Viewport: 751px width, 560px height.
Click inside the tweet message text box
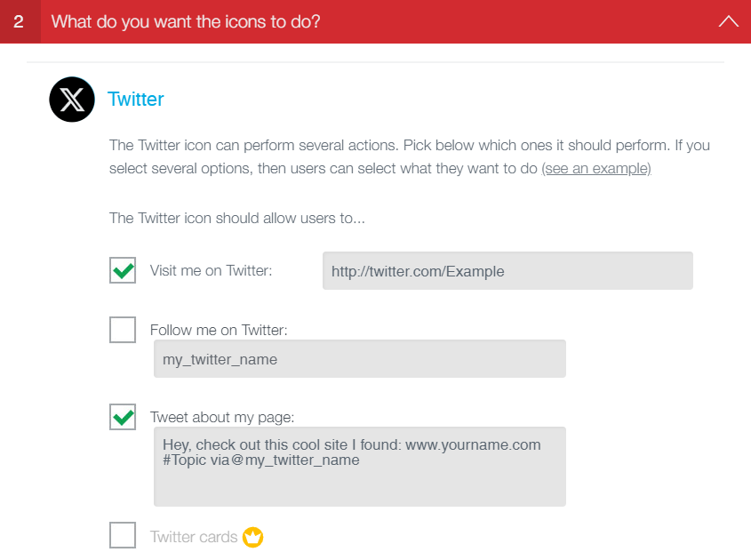pyautogui.click(x=360, y=466)
